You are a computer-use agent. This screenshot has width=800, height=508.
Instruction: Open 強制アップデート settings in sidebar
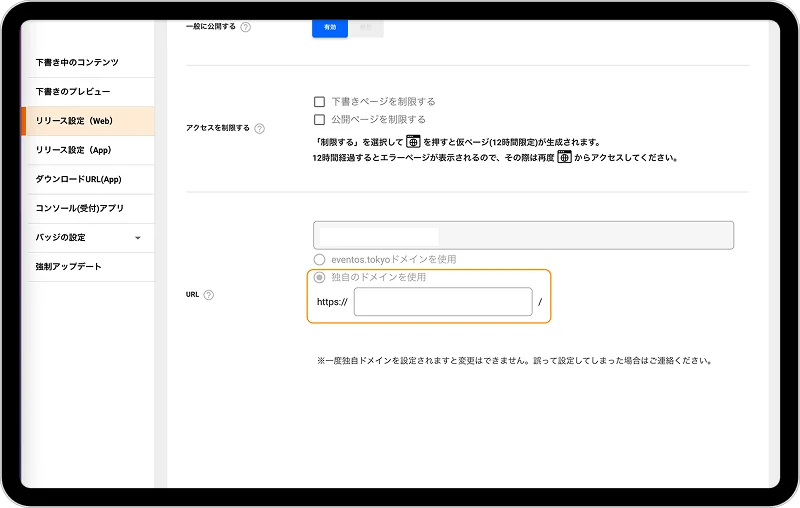pos(68,267)
